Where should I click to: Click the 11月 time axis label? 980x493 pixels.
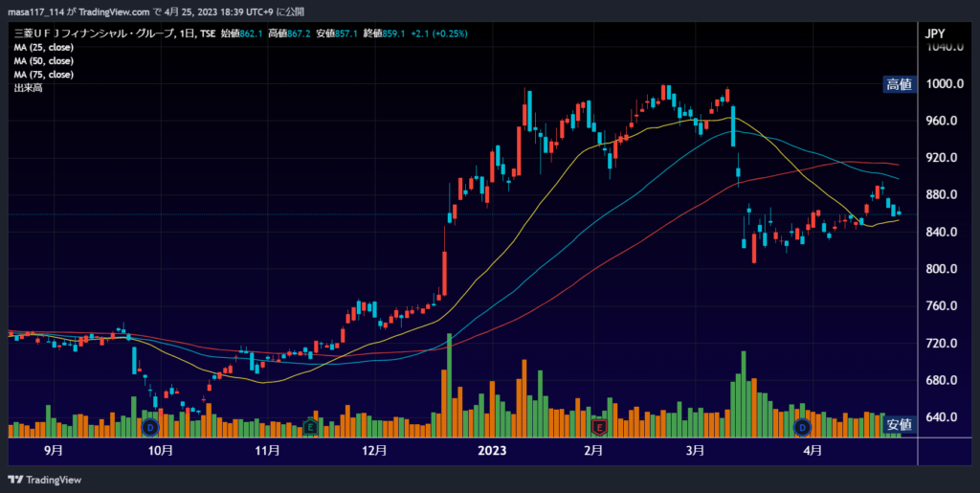tap(267, 451)
